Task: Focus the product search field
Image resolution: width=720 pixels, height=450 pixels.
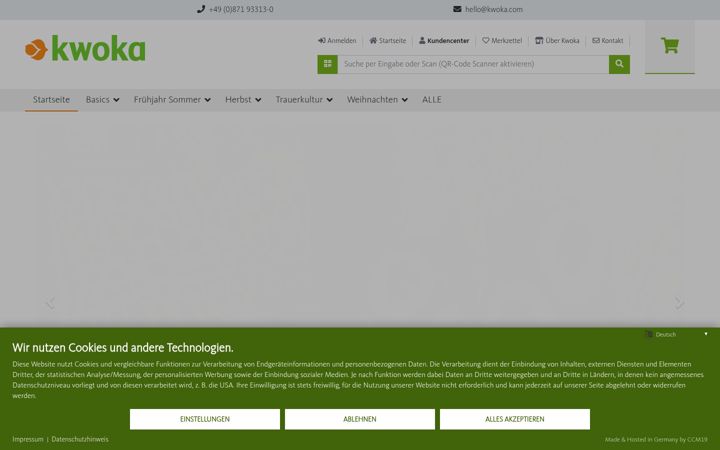Action: pos(473,64)
